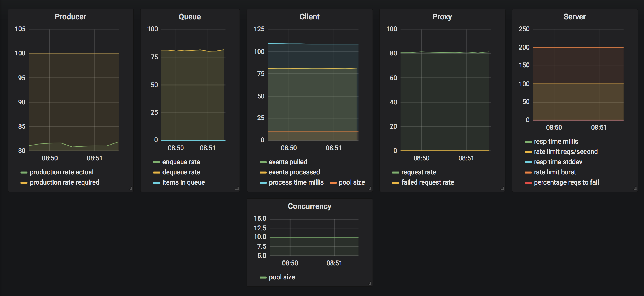Click Queue panel resize handle corner
The height and width of the screenshot is (296, 644).
(237, 189)
